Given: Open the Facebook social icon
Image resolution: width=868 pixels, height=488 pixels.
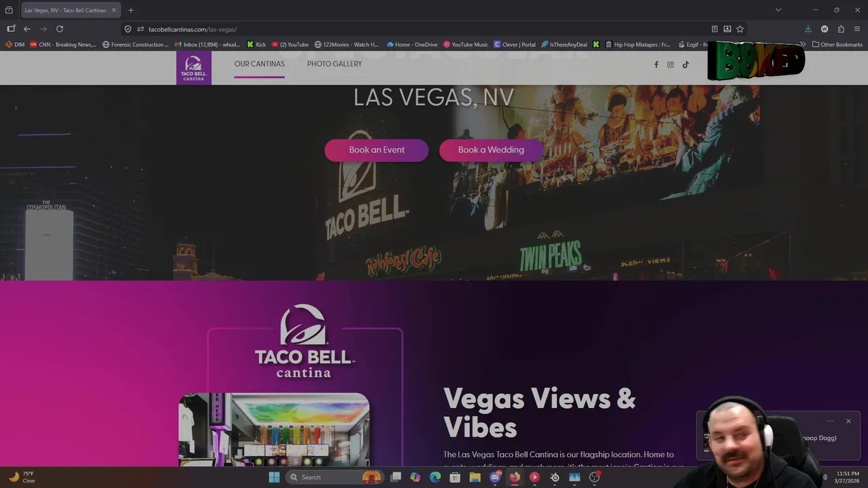Looking at the screenshot, I should coord(656,65).
